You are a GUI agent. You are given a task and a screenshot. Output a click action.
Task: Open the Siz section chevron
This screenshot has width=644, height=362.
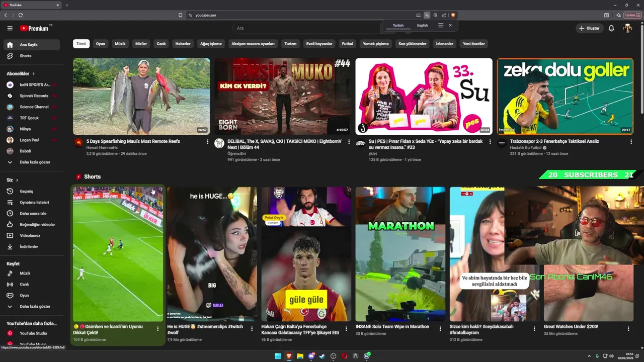click(x=17, y=180)
